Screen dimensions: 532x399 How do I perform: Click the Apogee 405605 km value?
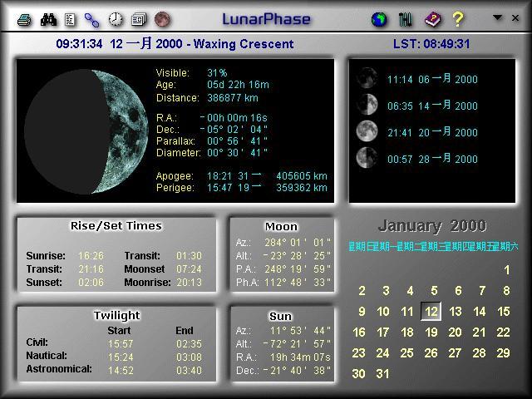[x=302, y=176]
